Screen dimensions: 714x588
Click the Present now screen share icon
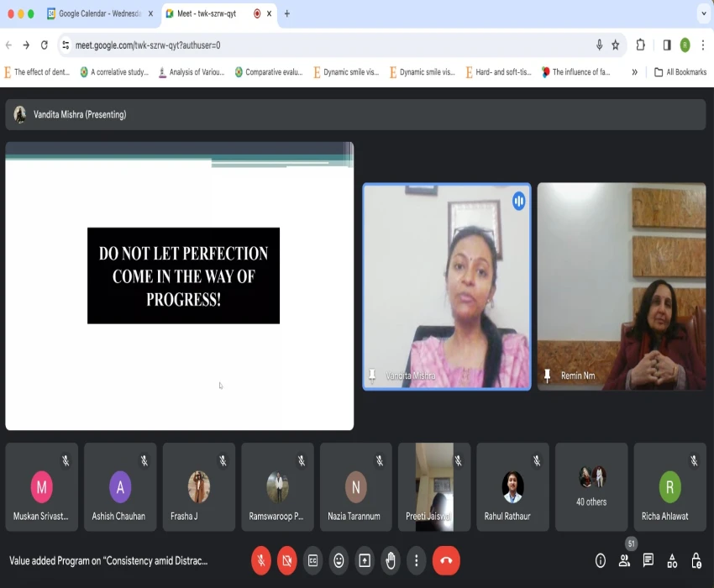point(365,560)
